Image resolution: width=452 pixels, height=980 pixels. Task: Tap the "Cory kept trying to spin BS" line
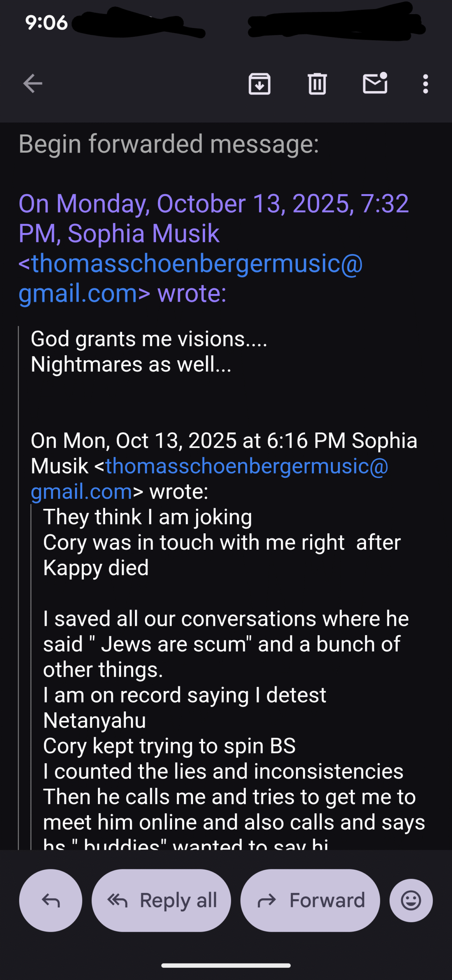click(x=169, y=746)
